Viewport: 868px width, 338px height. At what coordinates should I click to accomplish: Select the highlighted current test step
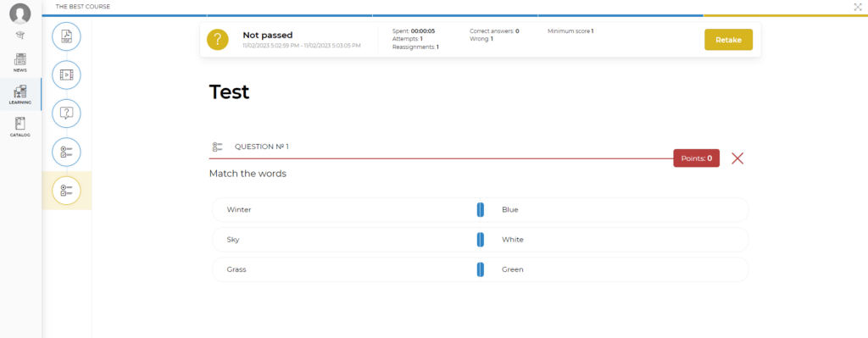(x=66, y=191)
